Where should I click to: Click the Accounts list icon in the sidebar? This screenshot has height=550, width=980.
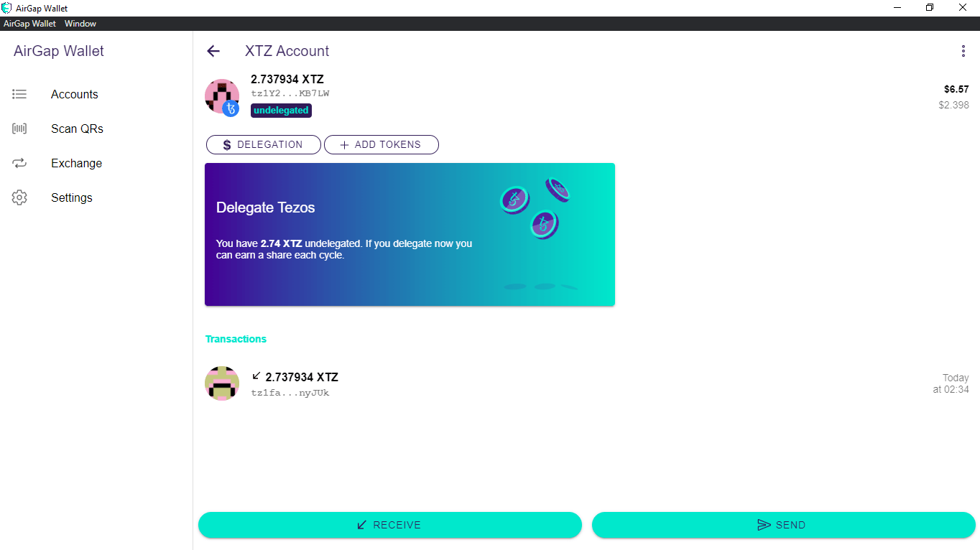(x=19, y=94)
